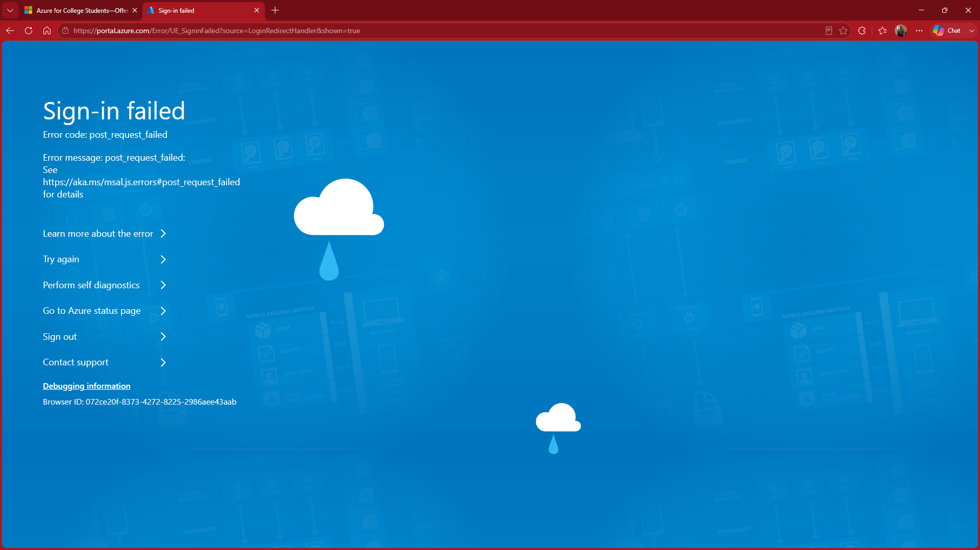Go to Azure status page
Image resolution: width=980 pixels, height=550 pixels.
[x=92, y=311]
